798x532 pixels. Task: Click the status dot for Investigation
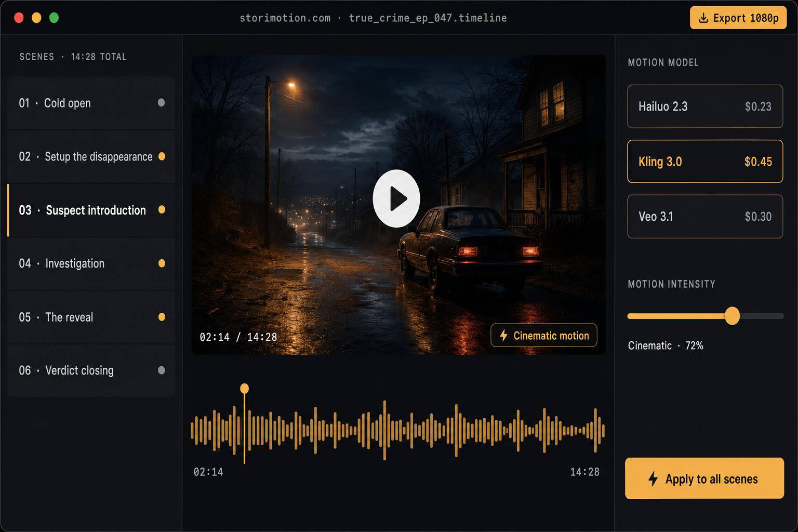[162, 263]
